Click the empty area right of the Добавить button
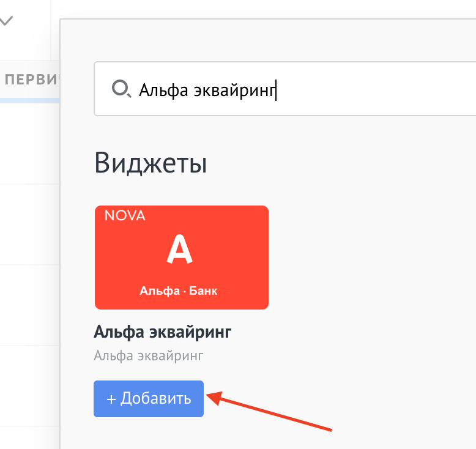This screenshot has width=476, height=449. tap(367, 399)
